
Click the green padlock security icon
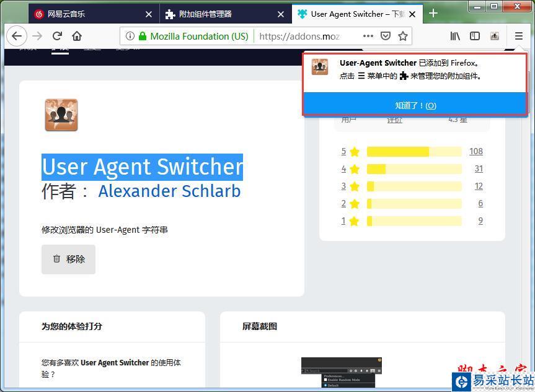tap(143, 36)
